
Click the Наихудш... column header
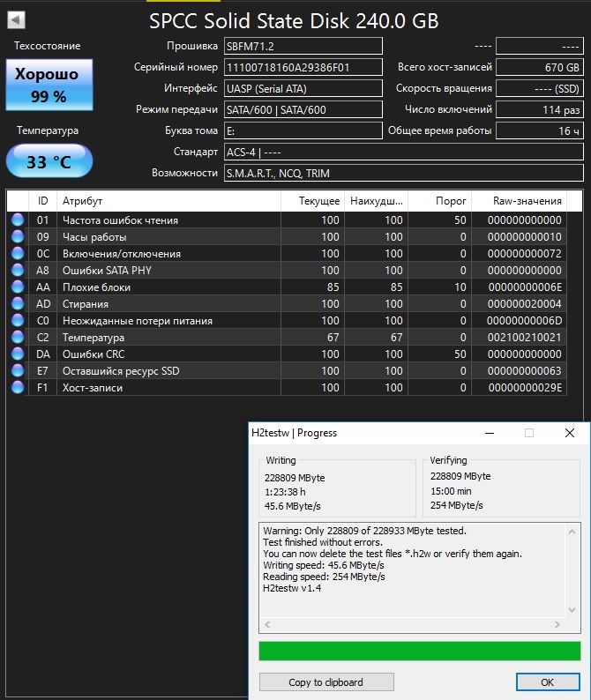[x=376, y=201]
